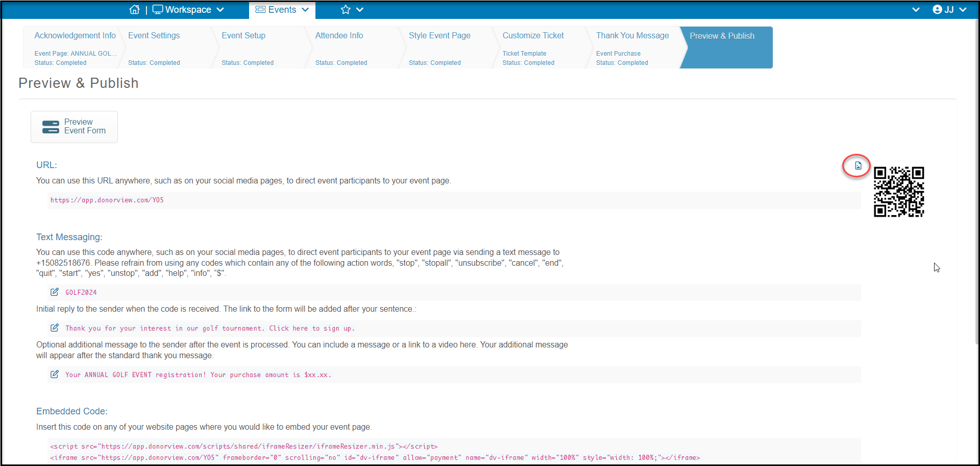The image size is (980, 466).
Task: Click 'Ticket Template' under Customize Ticket
Action: [x=524, y=54]
